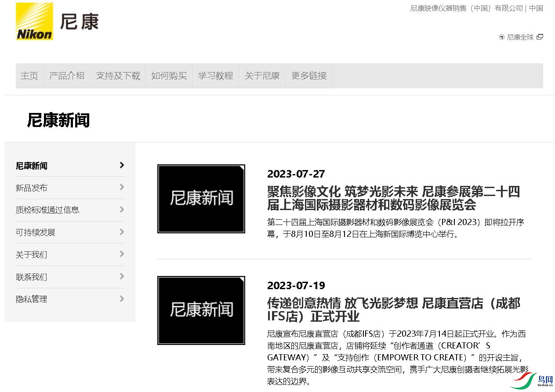
Task: Open 可持续发展 in the sidebar
Action: tap(36, 232)
